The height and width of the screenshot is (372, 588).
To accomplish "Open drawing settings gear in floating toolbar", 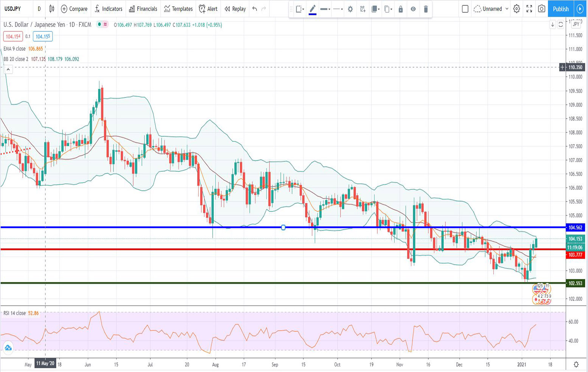I will (x=350, y=9).
